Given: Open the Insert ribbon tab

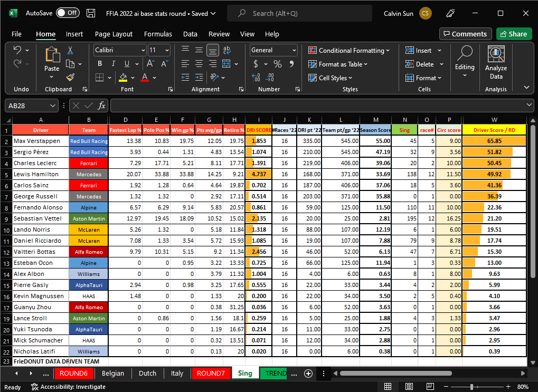Looking at the screenshot, I should point(74,34).
